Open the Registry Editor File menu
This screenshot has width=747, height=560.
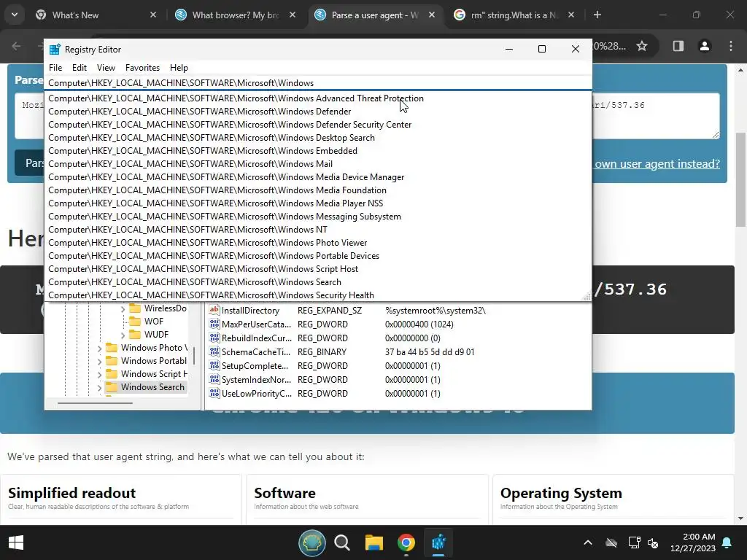click(55, 68)
